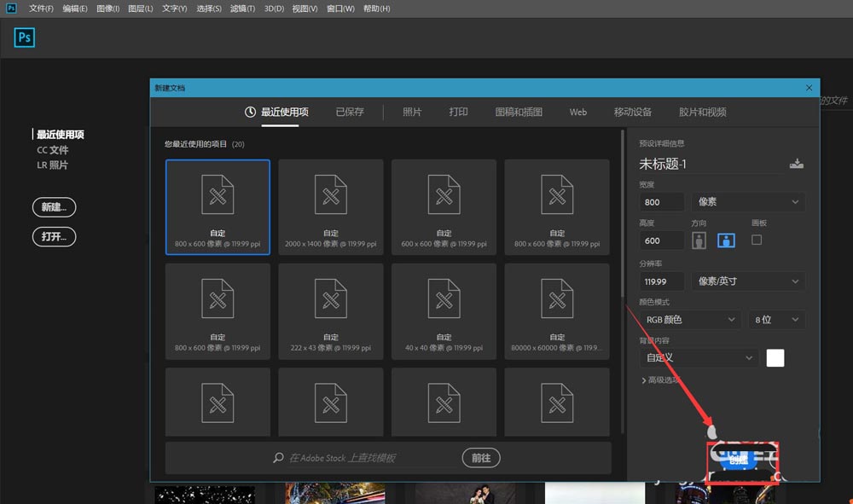This screenshot has width=853, height=504.
Task: Open the 8 位 bit depth dropdown
Action: coord(776,320)
